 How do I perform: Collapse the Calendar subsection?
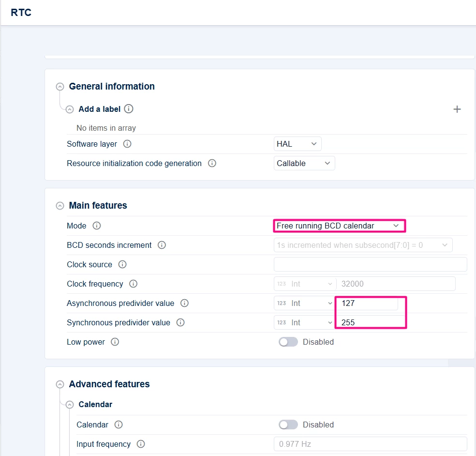(70, 405)
